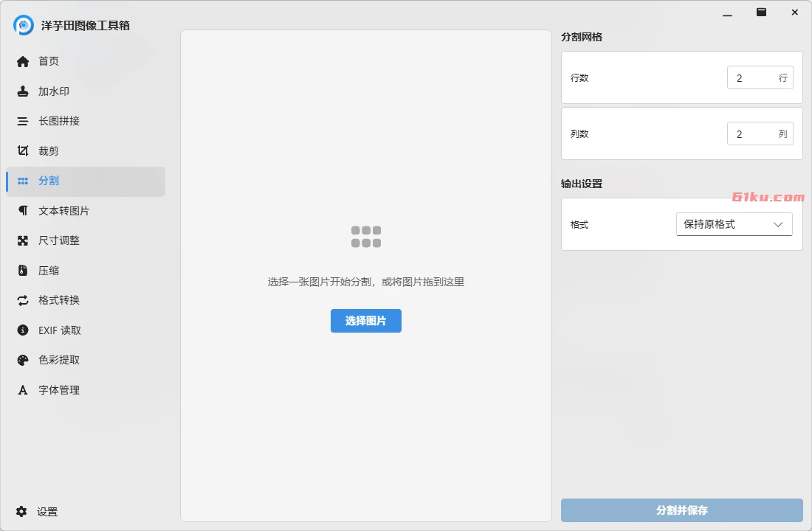Click the lines icon for 长图拼接
812x531 pixels.
(x=23, y=121)
